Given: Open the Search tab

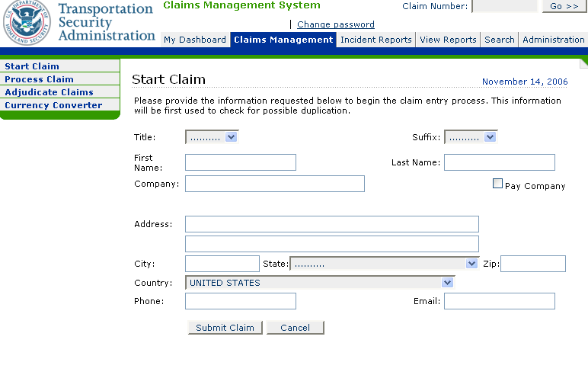Looking at the screenshot, I should [x=500, y=40].
